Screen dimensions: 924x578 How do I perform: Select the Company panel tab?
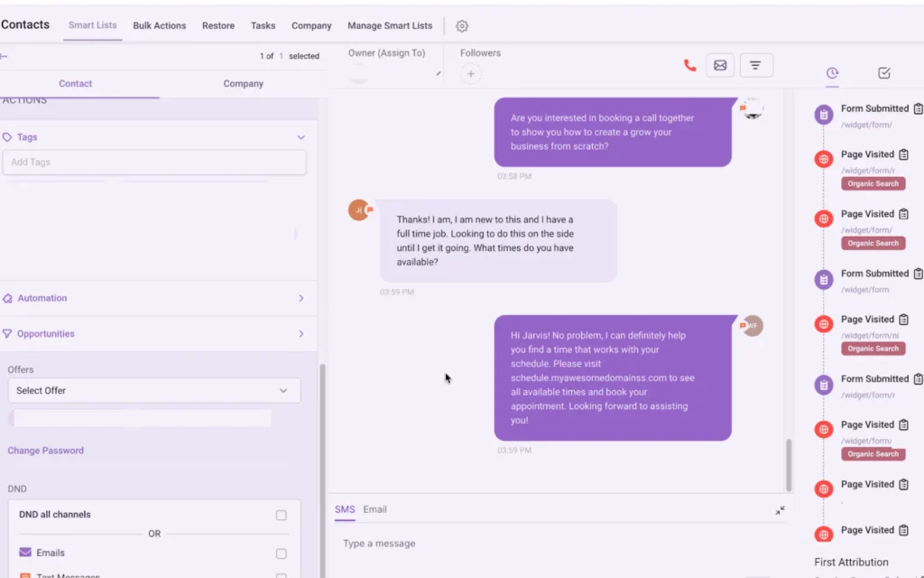(x=244, y=84)
